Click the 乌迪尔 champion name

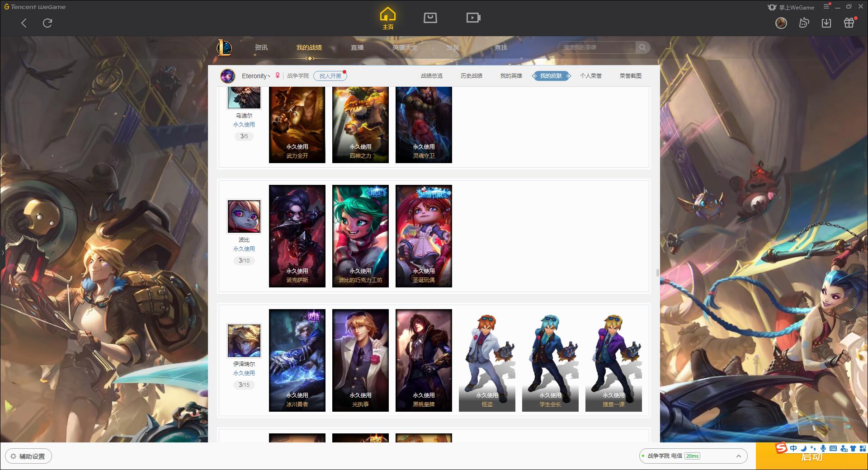pyautogui.click(x=244, y=116)
